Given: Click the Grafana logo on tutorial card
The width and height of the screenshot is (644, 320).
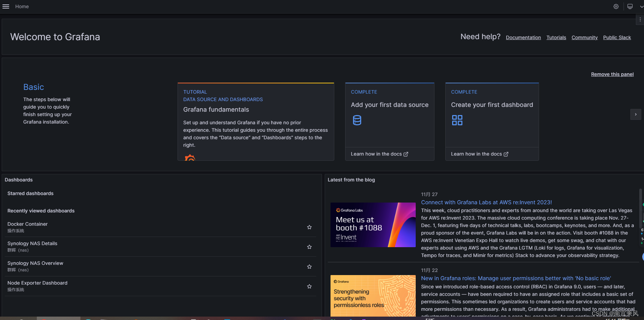Looking at the screenshot, I should [x=190, y=158].
